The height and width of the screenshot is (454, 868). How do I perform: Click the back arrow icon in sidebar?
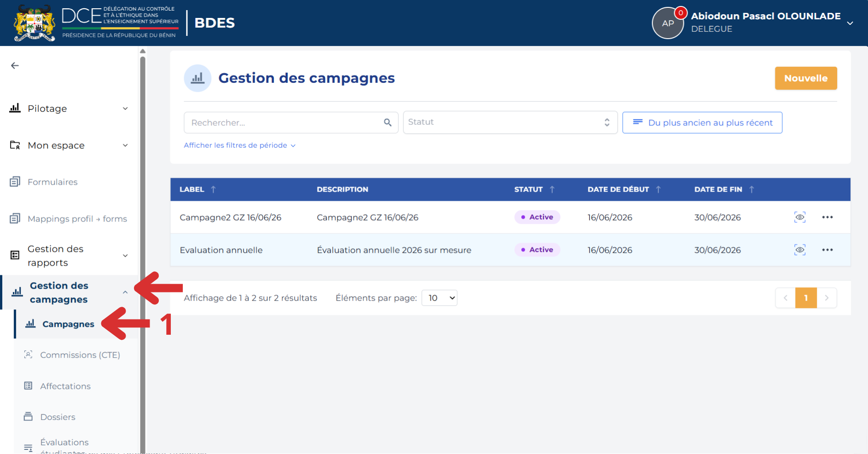click(15, 66)
